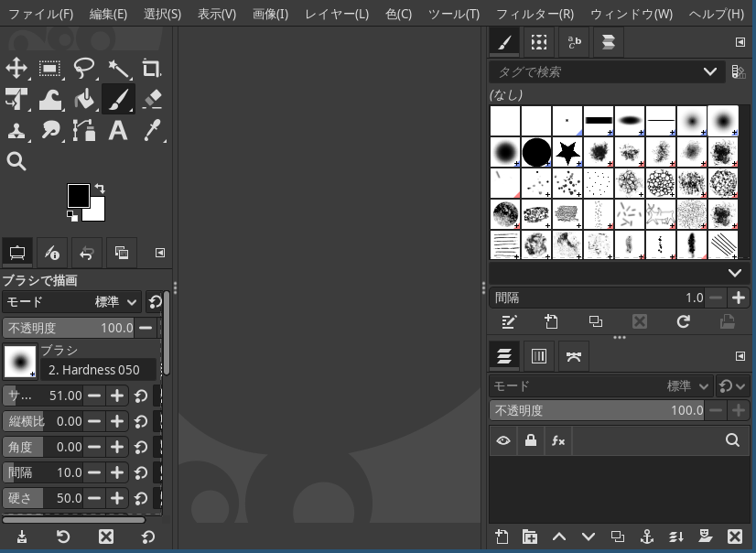This screenshot has height=553, width=756.
Task: Increase brush dock 間隔 with plus
Action: (x=739, y=298)
